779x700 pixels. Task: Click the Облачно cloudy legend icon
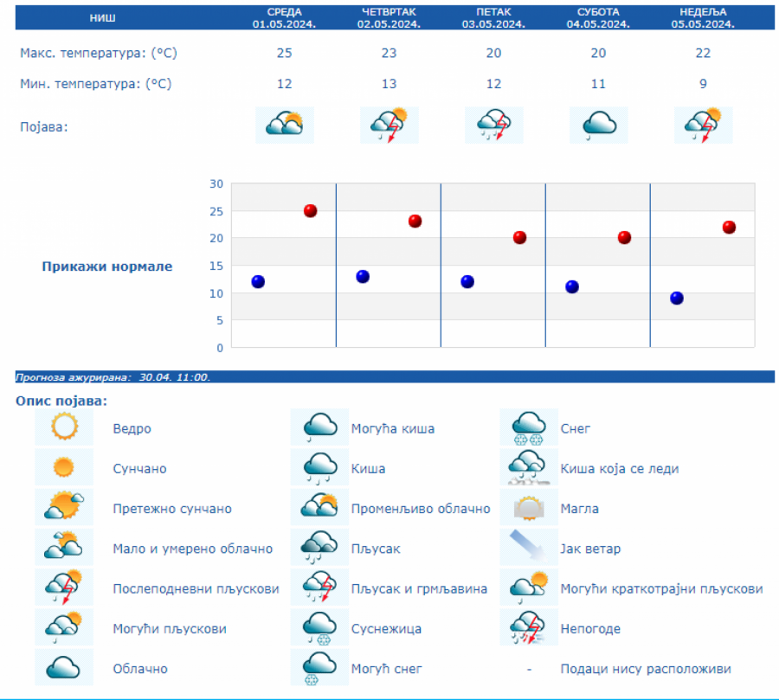(x=64, y=668)
